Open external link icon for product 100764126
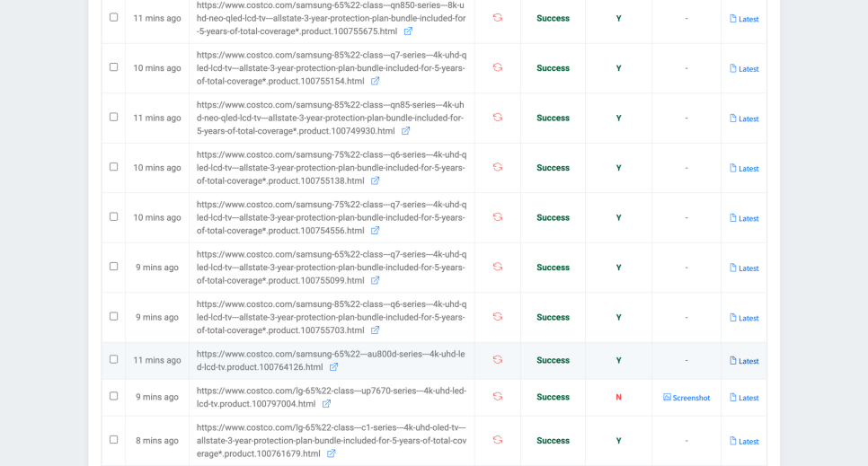 333,367
